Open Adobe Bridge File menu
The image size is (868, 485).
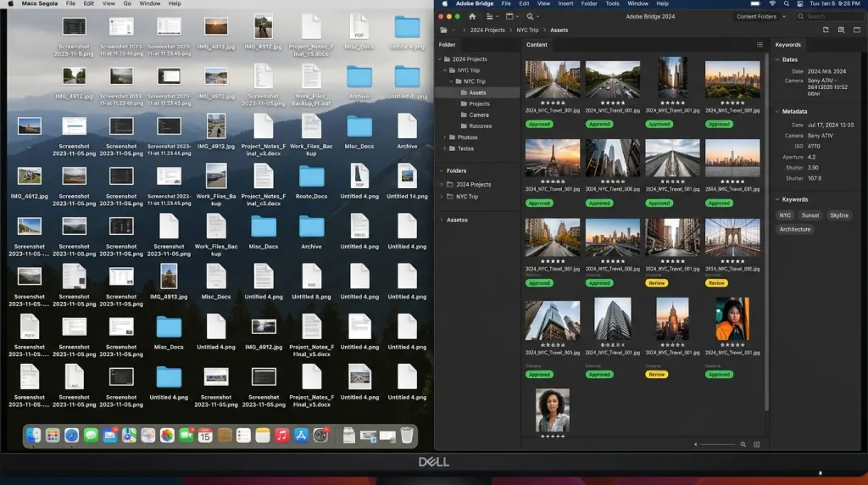click(x=506, y=4)
